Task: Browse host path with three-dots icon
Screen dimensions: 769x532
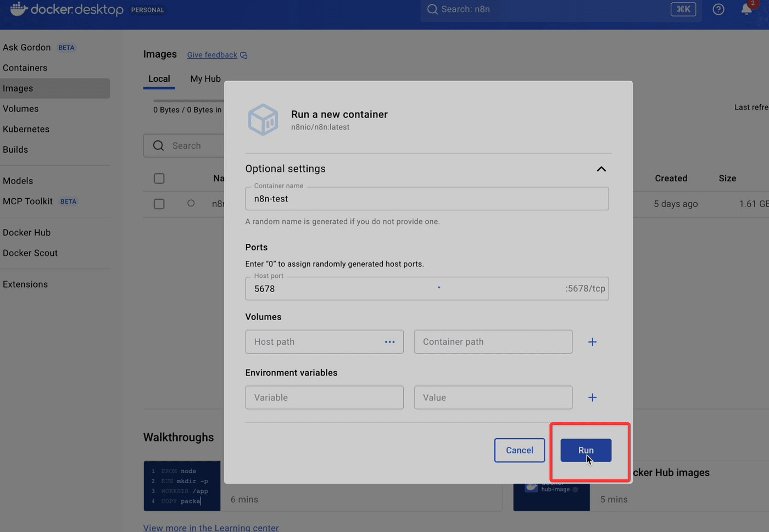Action: 390,342
